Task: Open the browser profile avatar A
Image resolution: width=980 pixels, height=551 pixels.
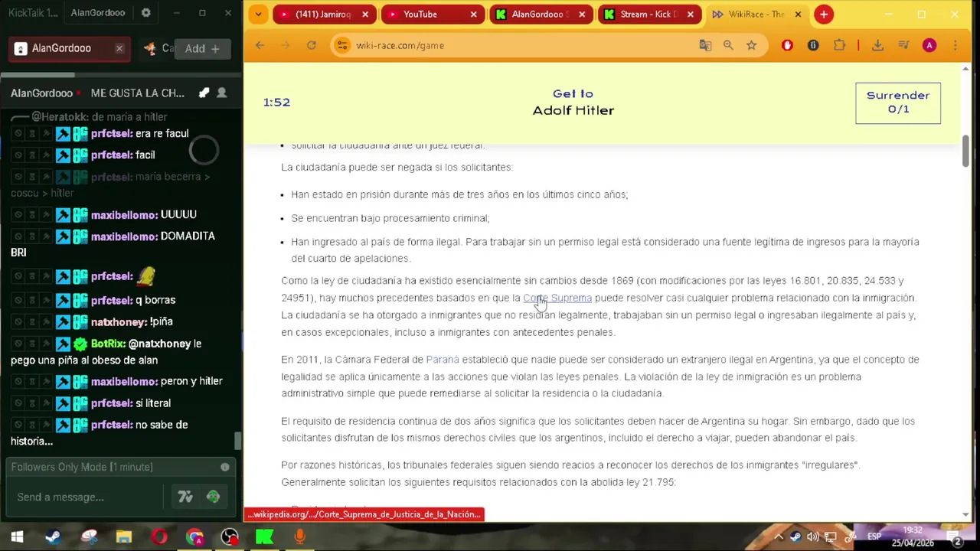Action: pyautogui.click(x=929, y=45)
